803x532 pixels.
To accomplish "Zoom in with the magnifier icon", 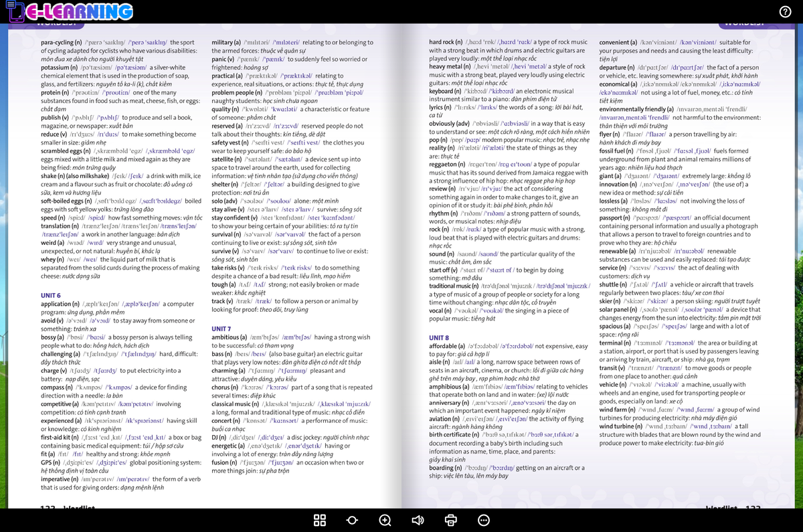I will 385,520.
